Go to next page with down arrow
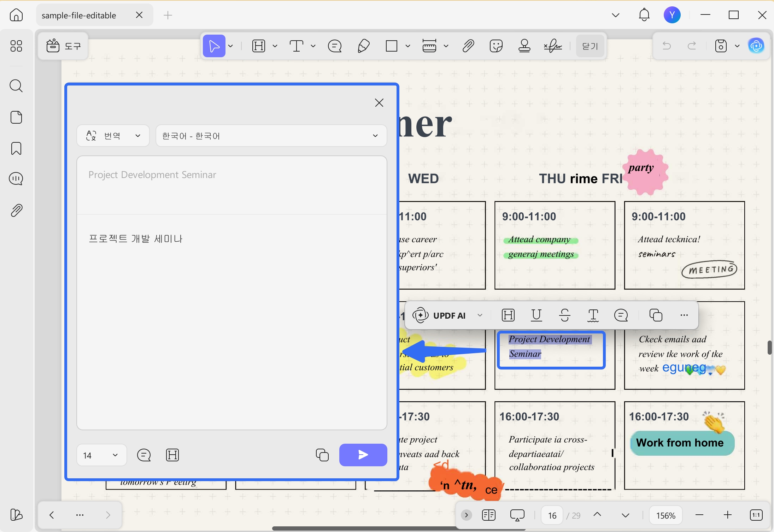This screenshot has width=774, height=532. click(x=626, y=515)
